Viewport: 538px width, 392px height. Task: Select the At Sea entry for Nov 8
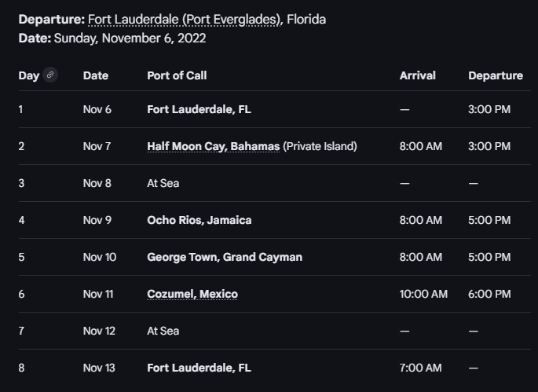[x=163, y=183]
